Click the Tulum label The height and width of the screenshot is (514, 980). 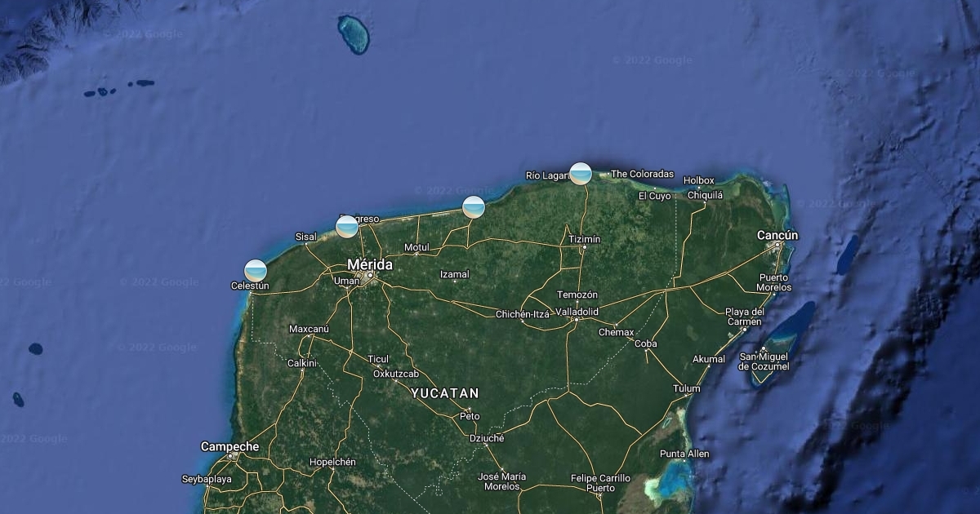tap(686, 388)
